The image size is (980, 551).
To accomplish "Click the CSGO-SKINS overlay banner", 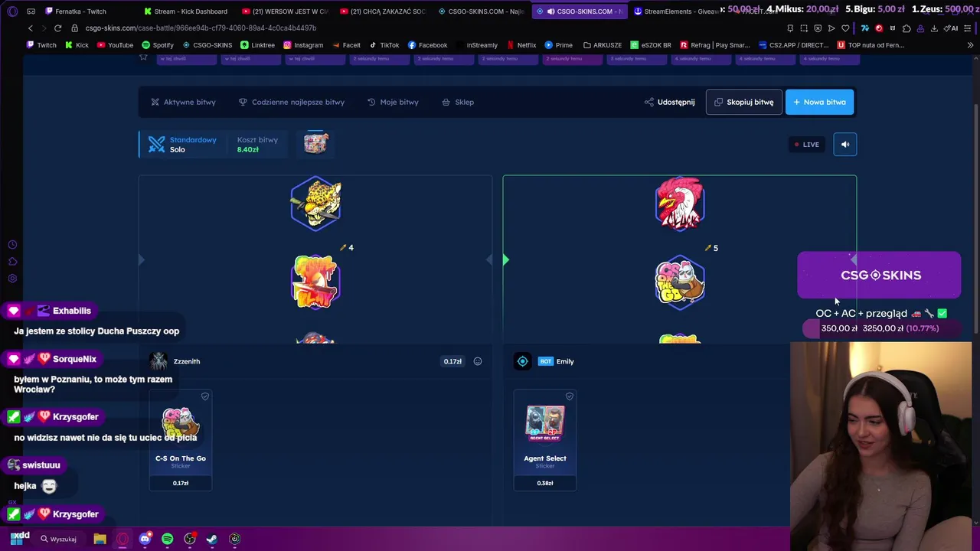I will click(879, 275).
